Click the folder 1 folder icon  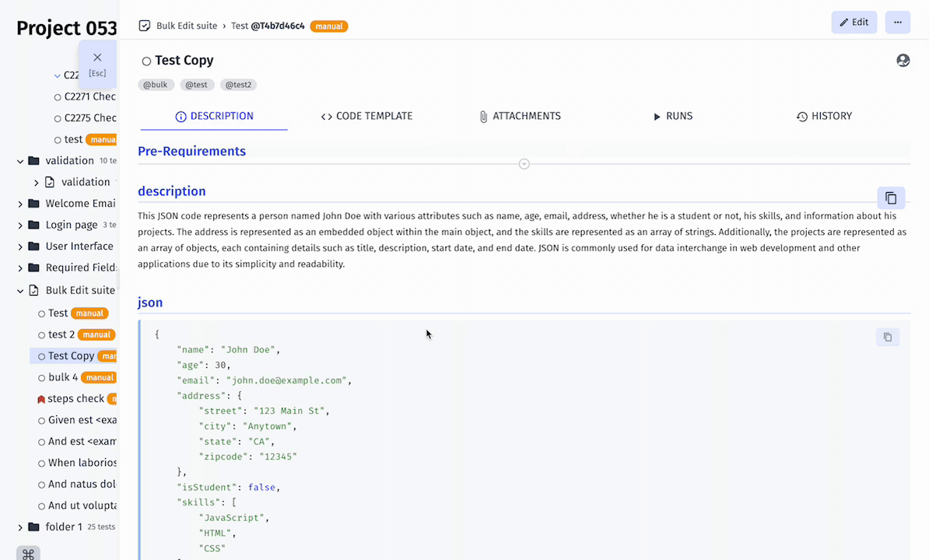33,527
